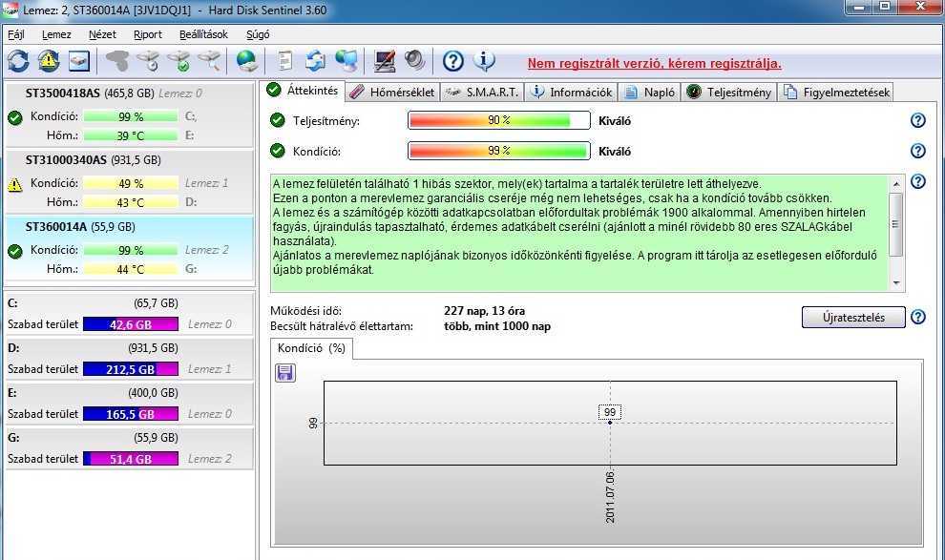Click the G: free space bar 51,4 GB
This screenshot has height=560, width=945.
[x=131, y=459]
